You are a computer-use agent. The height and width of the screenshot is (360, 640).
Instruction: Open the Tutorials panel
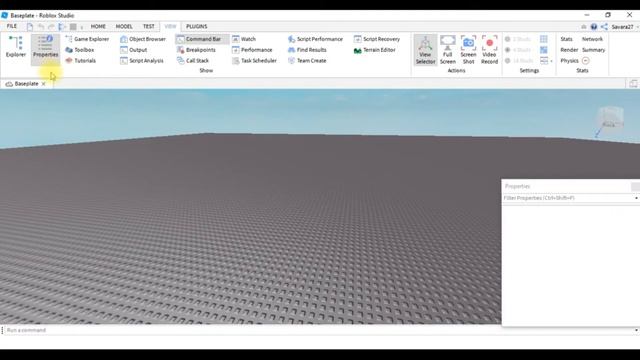click(x=81, y=60)
